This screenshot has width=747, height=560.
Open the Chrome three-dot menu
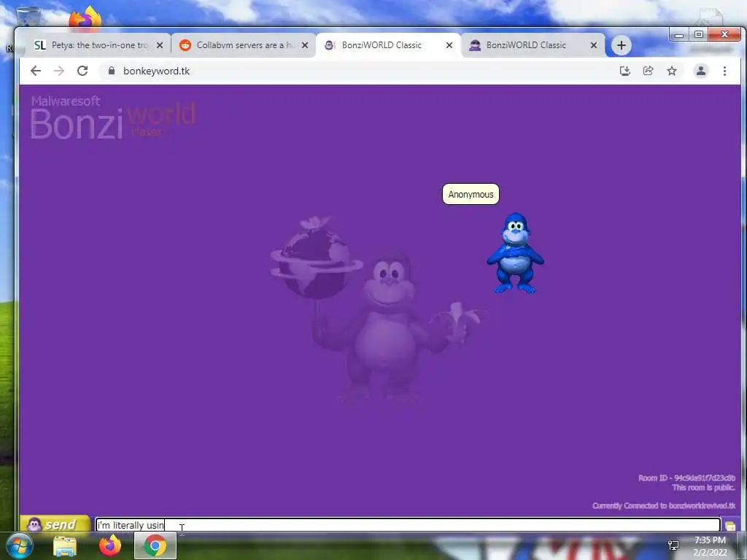pyautogui.click(x=724, y=71)
